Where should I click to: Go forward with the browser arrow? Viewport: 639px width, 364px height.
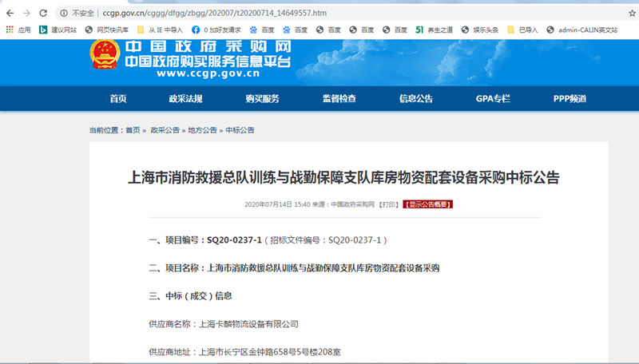click(26, 13)
